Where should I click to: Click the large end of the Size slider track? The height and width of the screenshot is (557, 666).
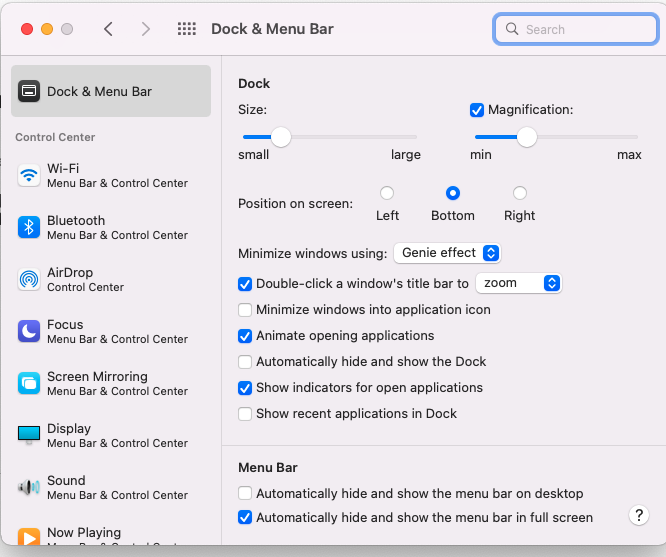[414, 137]
